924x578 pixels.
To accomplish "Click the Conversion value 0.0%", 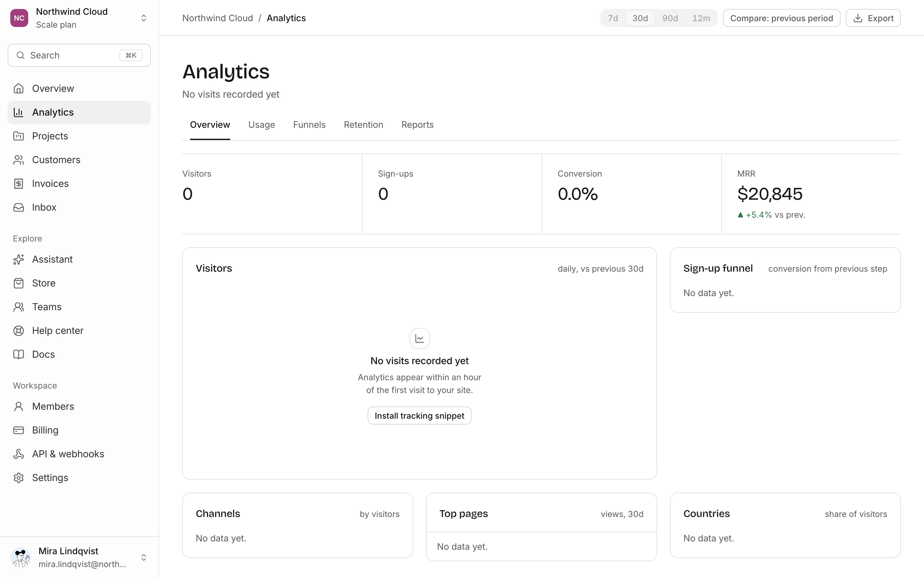I will [578, 194].
